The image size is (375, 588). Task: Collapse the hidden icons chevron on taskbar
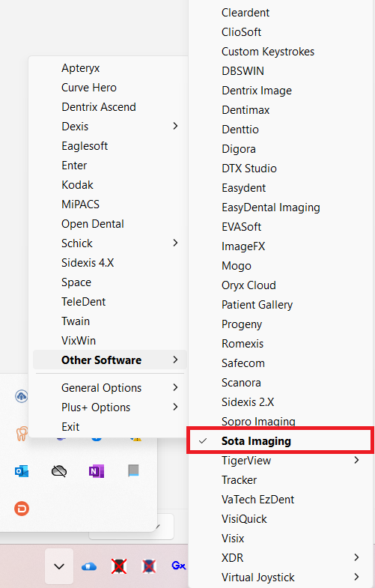coord(59,566)
